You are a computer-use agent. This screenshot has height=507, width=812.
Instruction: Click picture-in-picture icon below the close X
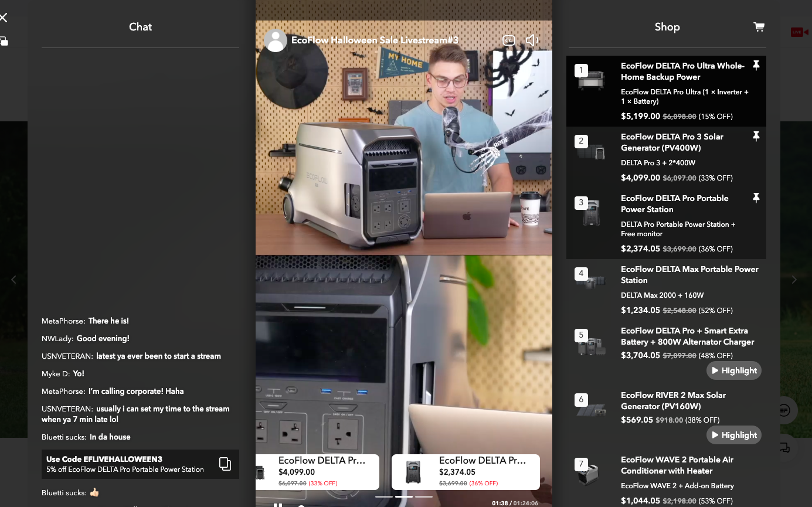pyautogui.click(x=4, y=41)
